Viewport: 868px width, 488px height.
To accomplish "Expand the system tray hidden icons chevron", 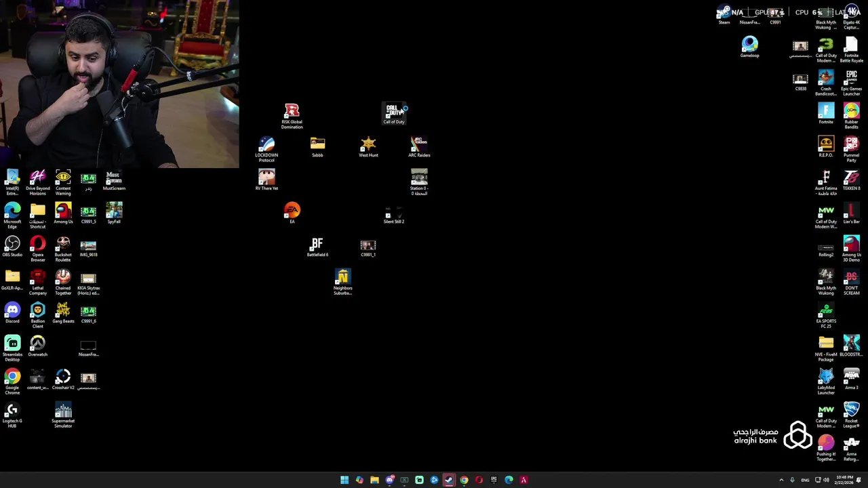I will pos(781,480).
